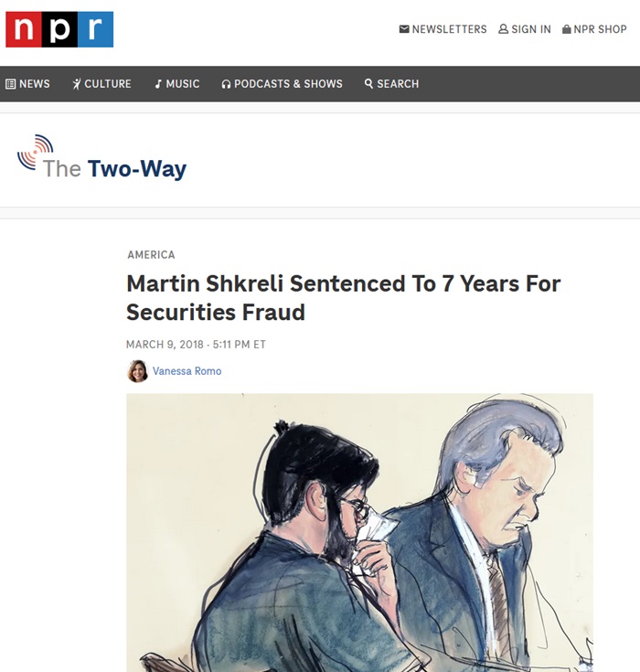This screenshot has height=672, width=640.
Task: Click Vanessa Romo's author avatar photo
Action: [x=137, y=371]
